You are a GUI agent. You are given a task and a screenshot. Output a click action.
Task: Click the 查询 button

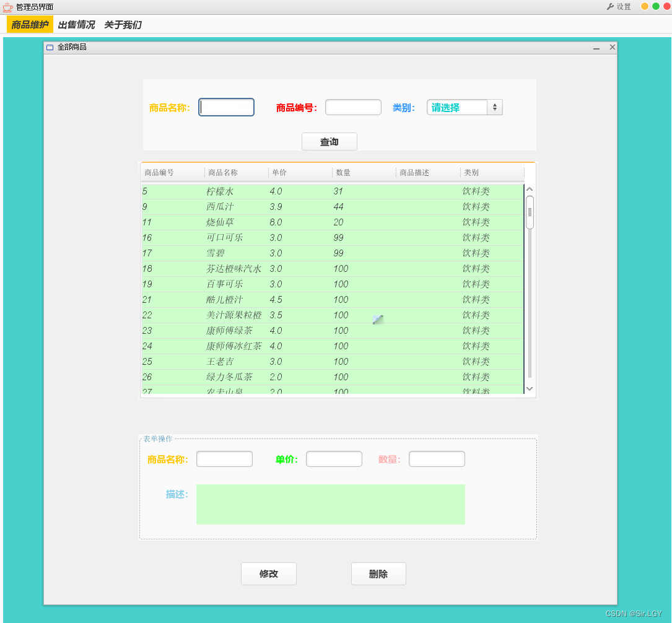329,141
